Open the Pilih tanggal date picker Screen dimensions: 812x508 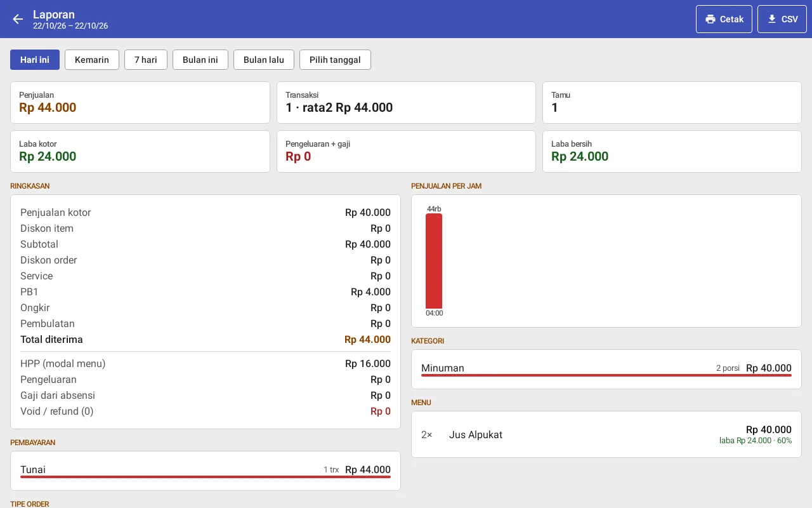pyautogui.click(x=335, y=60)
